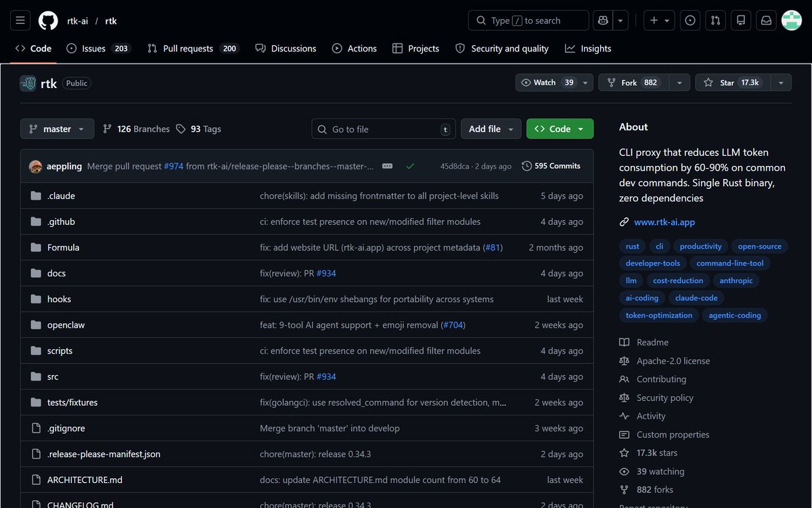Visit www.rtk-ai.app website link
The height and width of the screenshot is (508, 812).
pyautogui.click(x=664, y=222)
